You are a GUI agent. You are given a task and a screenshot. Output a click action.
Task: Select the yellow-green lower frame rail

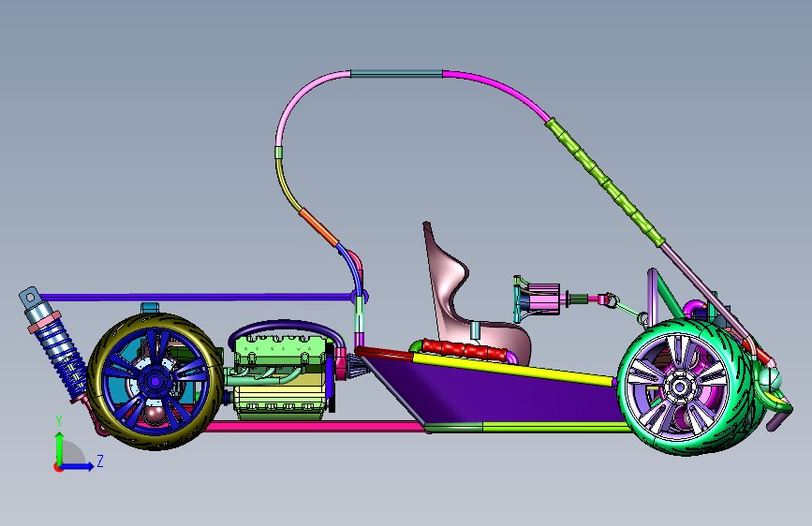(554, 427)
